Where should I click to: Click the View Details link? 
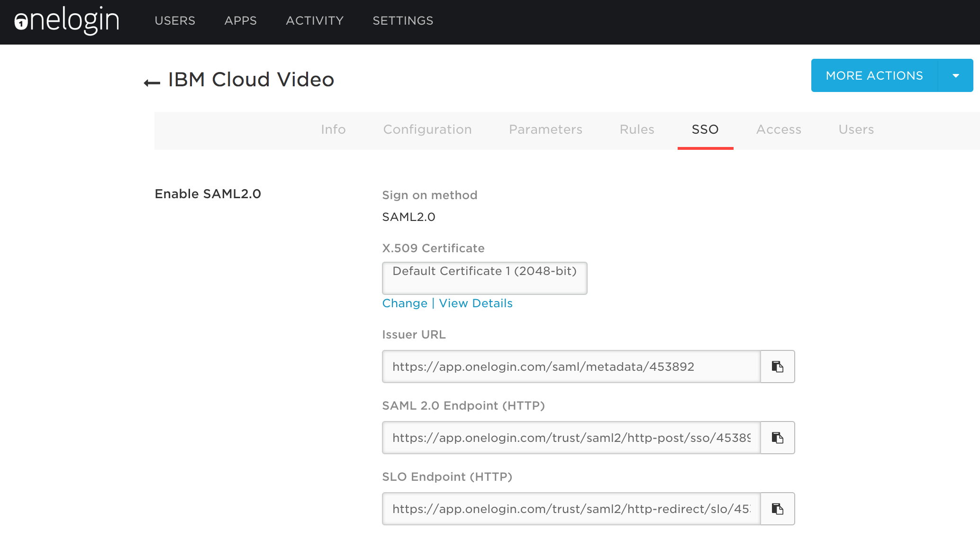coord(476,303)
